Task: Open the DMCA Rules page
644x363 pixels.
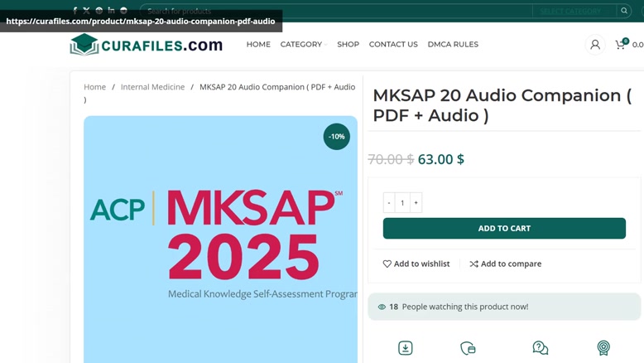Action: tap(453, 45)
